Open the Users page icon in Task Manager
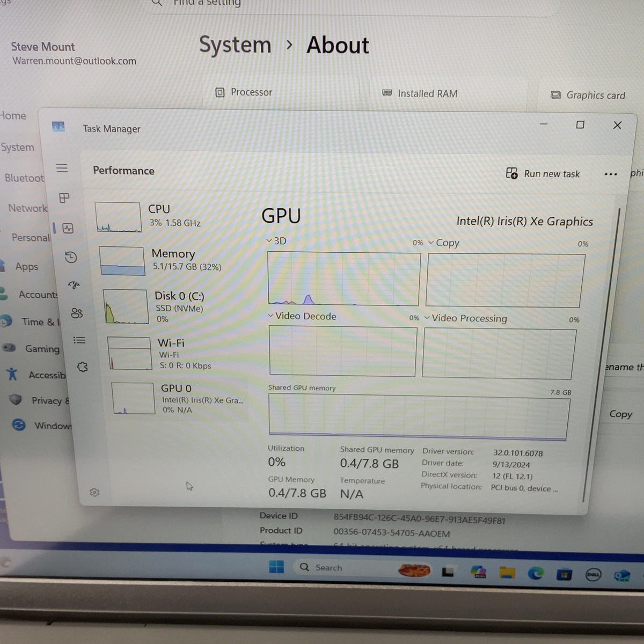Image resolution: width=644 pixels, height=644 pixels. pyautogui.click(x=77, y=313)
